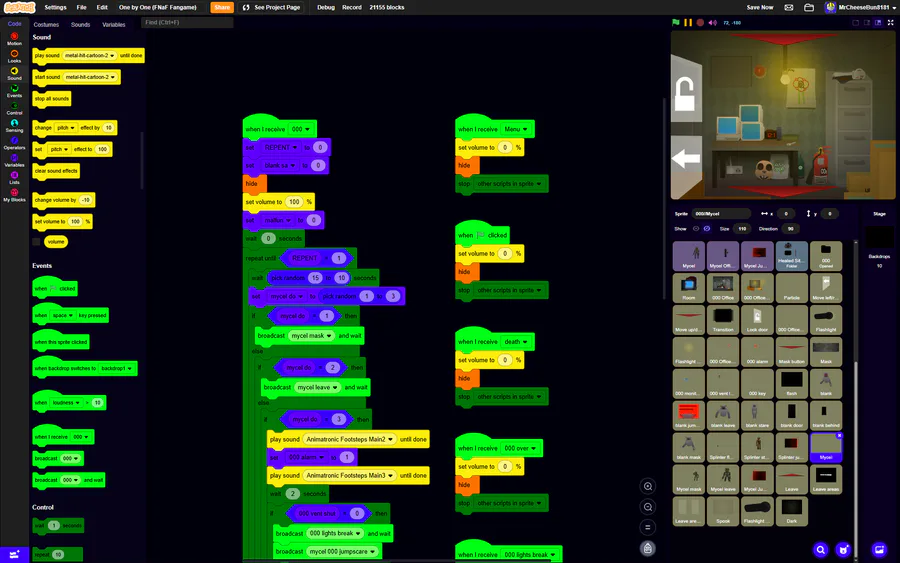
Task: Search sprites with the magnifier button
Action: (821, 550)
